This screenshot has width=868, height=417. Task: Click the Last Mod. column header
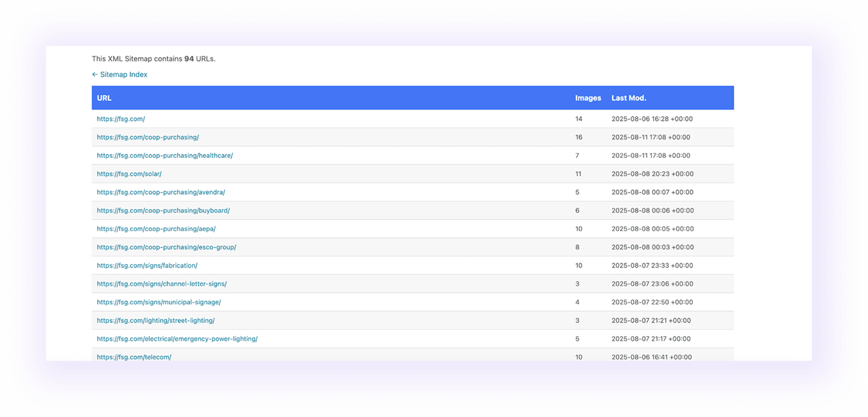tap(629, 98)
